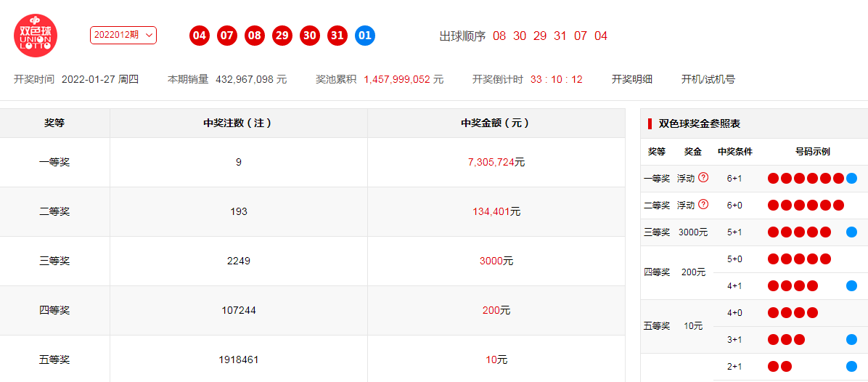
Task: Click red ball number 29
Action: [282, 36]
